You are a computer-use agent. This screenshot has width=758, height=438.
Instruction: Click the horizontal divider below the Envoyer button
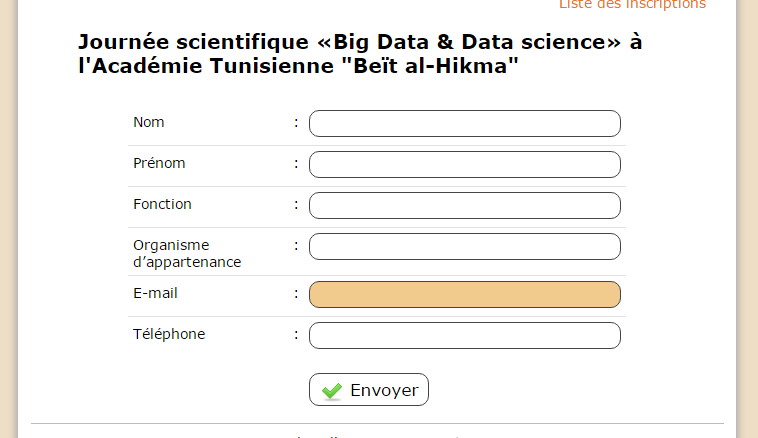[378, 423]
